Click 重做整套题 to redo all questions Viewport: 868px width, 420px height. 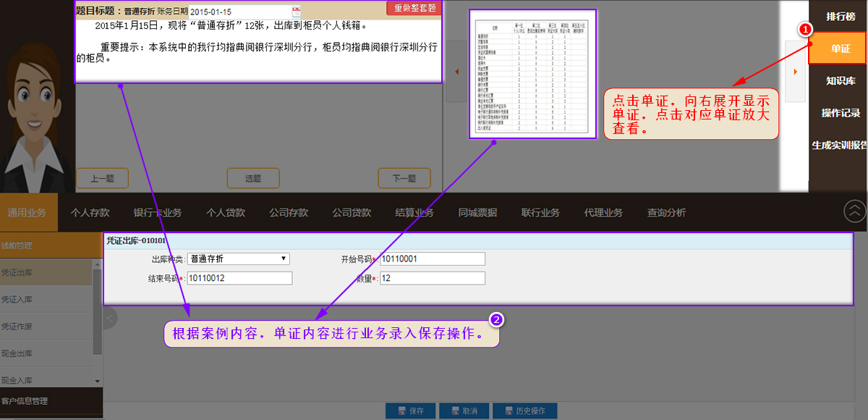pos(414,8)
